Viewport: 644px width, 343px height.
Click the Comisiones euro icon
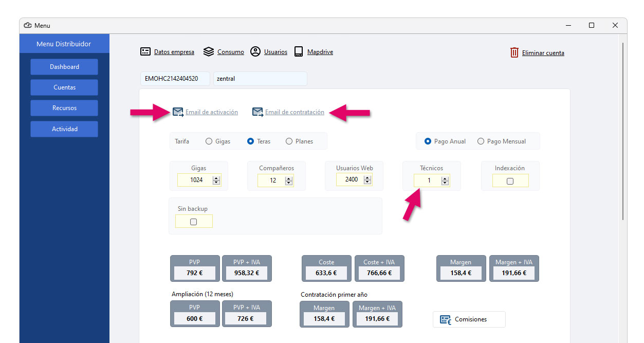click(446, 320)
